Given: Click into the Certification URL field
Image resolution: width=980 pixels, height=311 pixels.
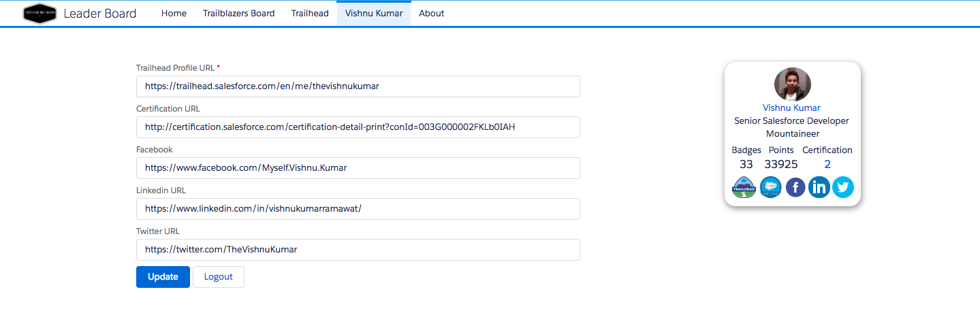Looking at the screenshot, I should point(358,127).
